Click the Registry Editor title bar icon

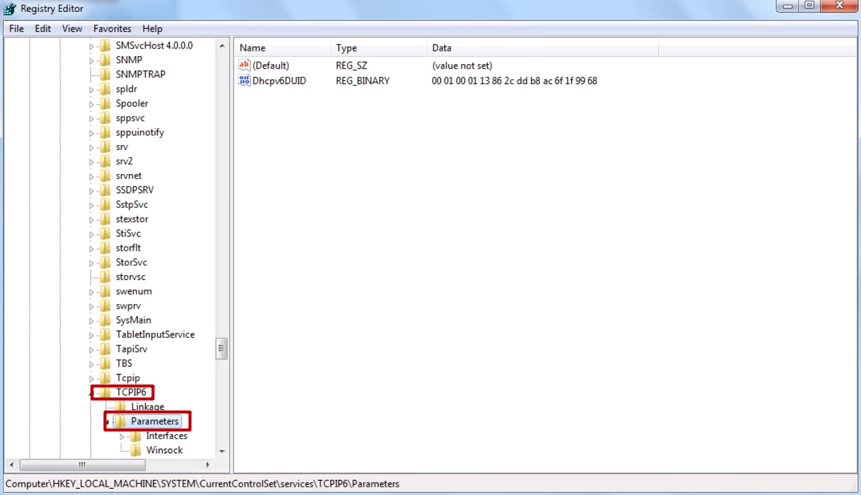pos(11,9)
